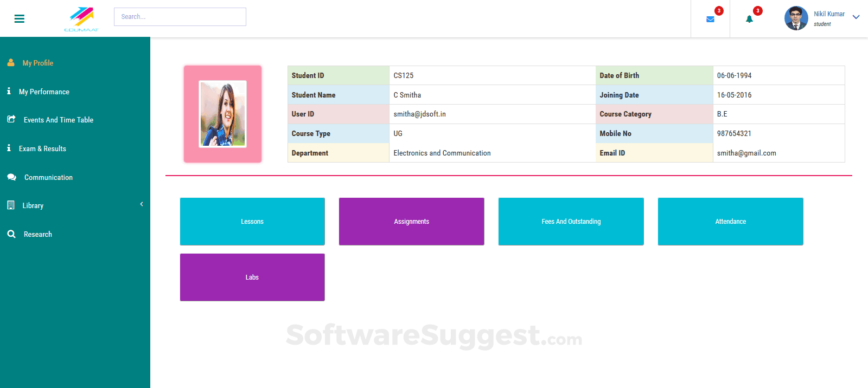868x388 pixels.
Task: Click the Research magnifier icon
Action: [x=11, y=234]
